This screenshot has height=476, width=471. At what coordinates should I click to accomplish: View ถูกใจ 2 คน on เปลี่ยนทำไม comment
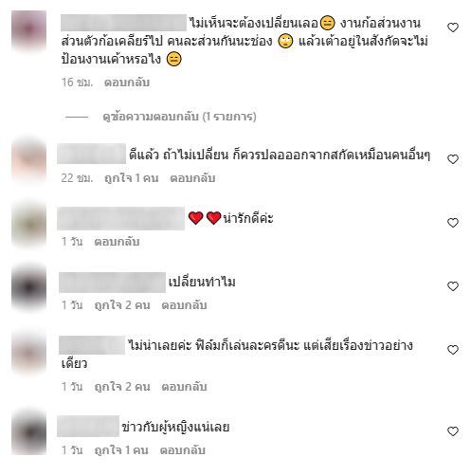click(122, 305)
